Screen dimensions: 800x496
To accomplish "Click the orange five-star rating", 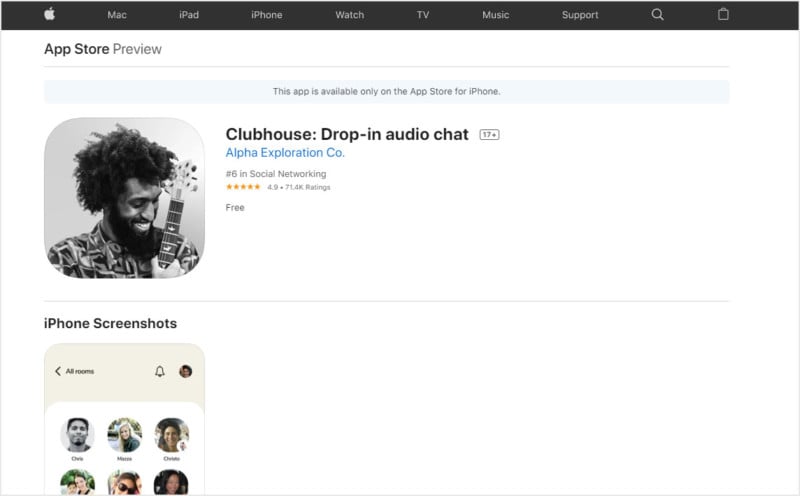I will [x=243, y=187].
